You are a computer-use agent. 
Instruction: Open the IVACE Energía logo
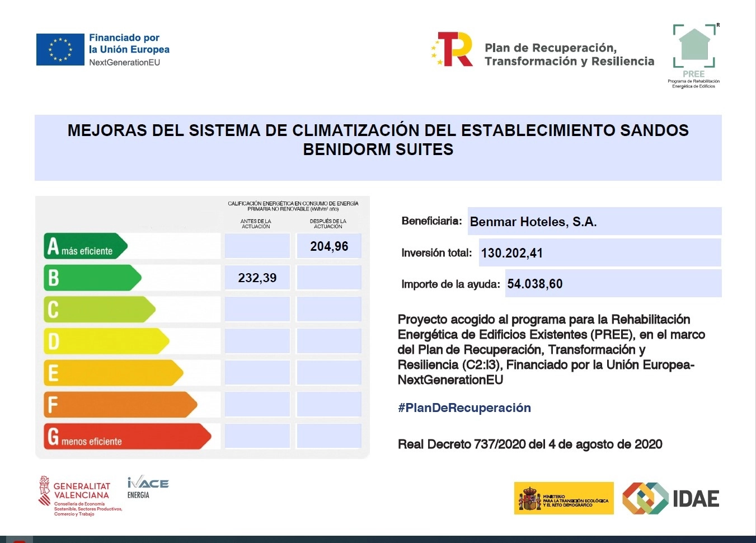[148, 486]
